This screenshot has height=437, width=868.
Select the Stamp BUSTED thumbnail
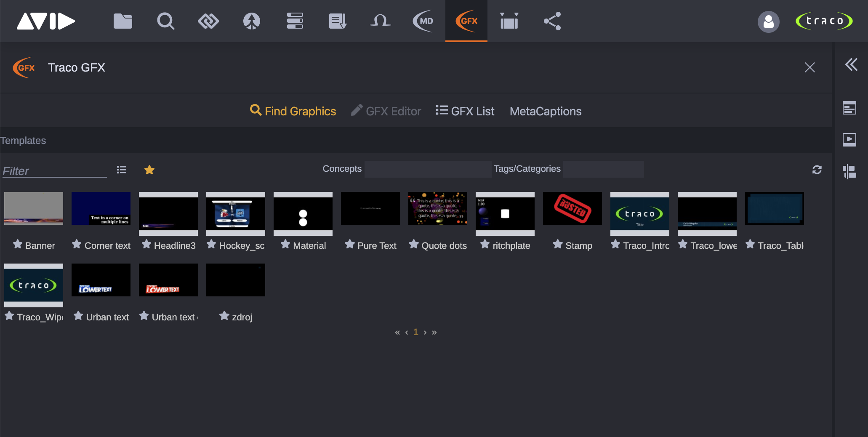tap(572, 208)
